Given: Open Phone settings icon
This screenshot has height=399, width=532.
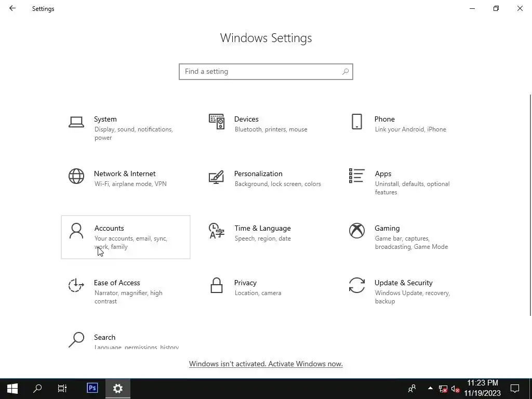Looking at the screenshot, I should [356, 122].
